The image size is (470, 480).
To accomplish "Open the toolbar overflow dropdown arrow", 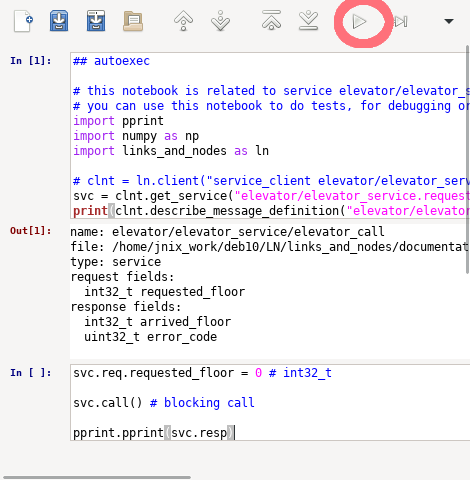I will point(449,21).
